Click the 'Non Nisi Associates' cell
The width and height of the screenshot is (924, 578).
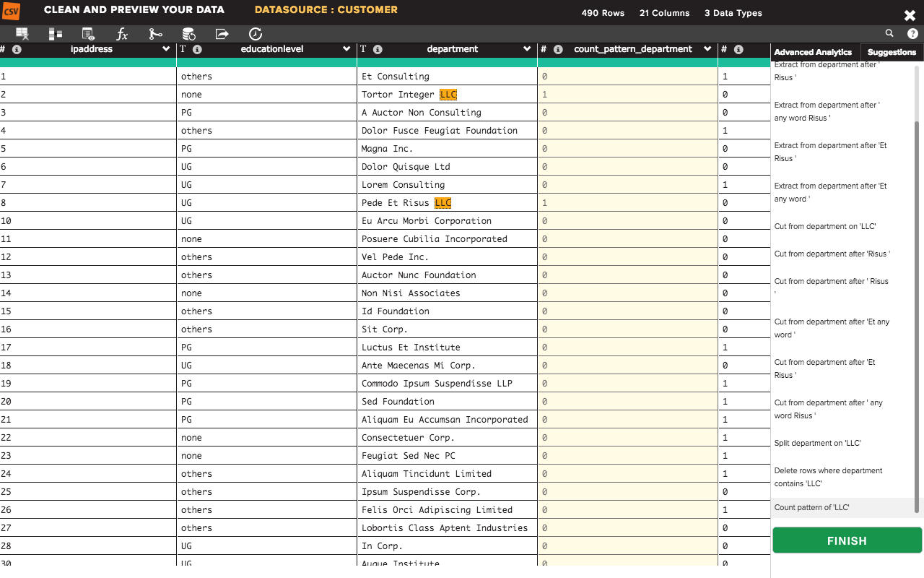click(x=448, y=293)
